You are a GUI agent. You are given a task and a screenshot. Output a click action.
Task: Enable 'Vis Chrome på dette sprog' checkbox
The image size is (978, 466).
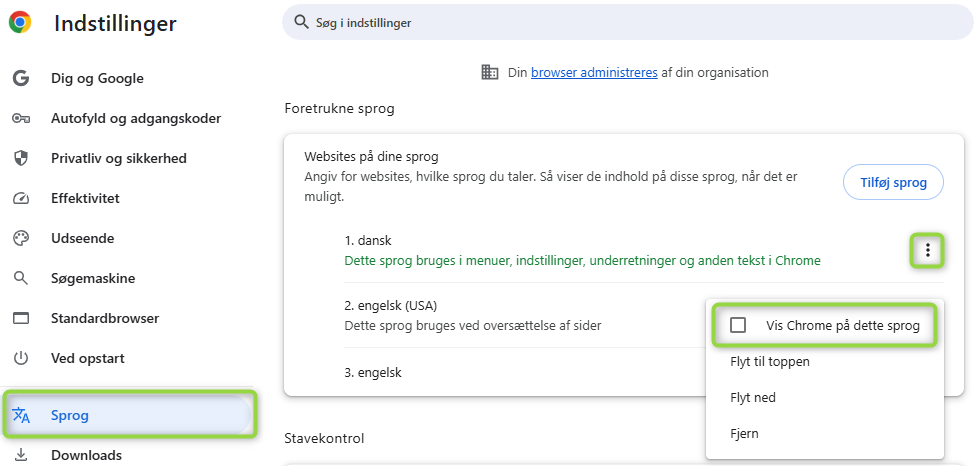739,325
